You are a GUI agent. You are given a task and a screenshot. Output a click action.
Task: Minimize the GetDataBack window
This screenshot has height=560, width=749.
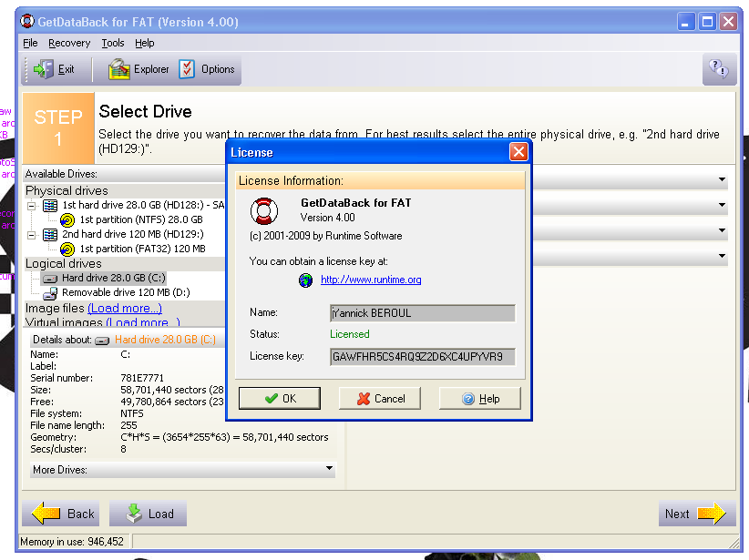pyautogui.click(x=685, y=22)
